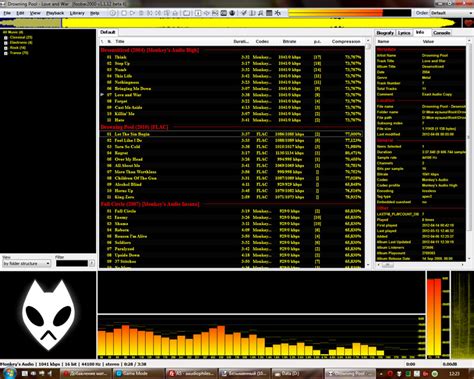Screen dimensions: 474x379
Task: Click the red heart love-track icon
Action: click(x=468, y=23)
